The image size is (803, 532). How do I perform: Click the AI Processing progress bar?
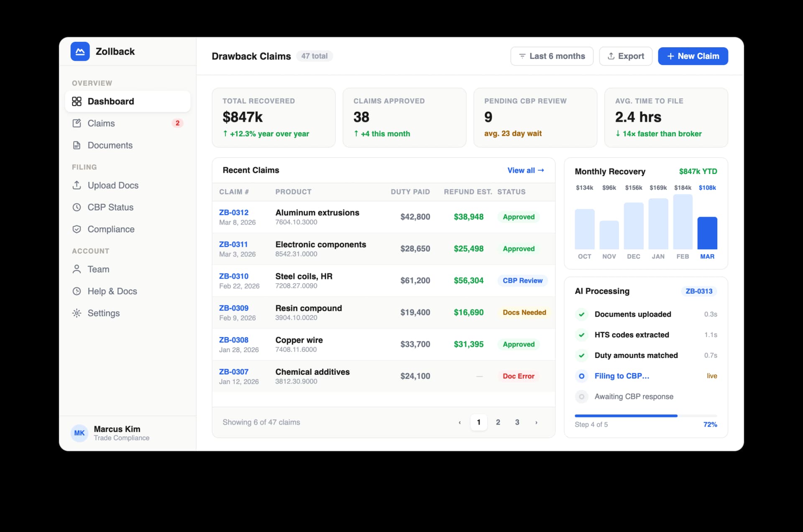645,416
